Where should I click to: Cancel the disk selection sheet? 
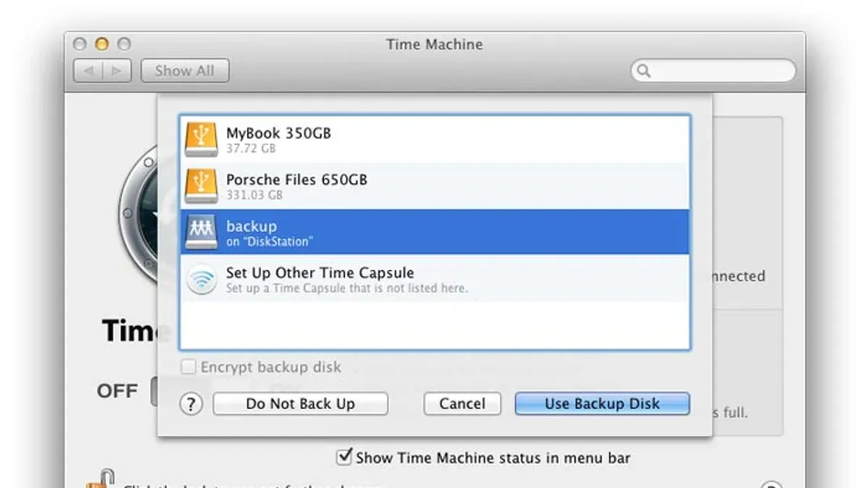(462, 403)
